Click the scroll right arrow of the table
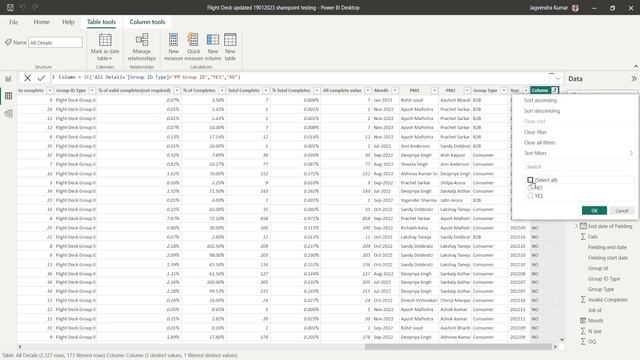 coord(555,347)
